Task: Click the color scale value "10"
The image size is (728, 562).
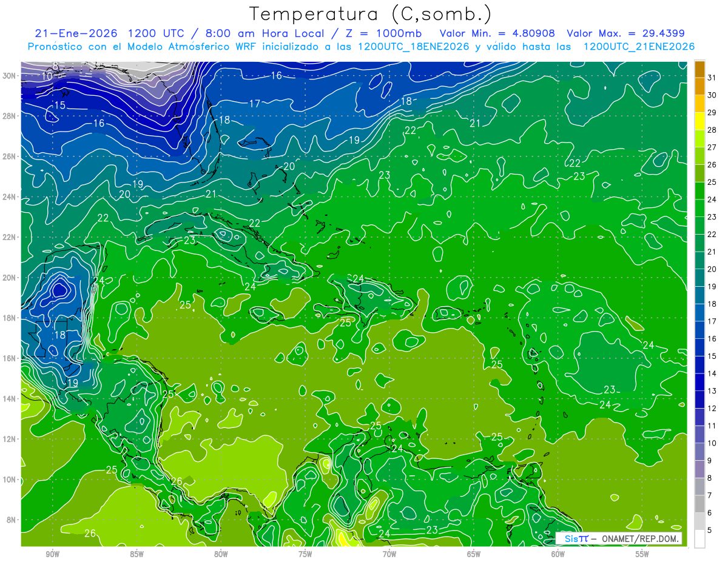Action: point(712,443)
